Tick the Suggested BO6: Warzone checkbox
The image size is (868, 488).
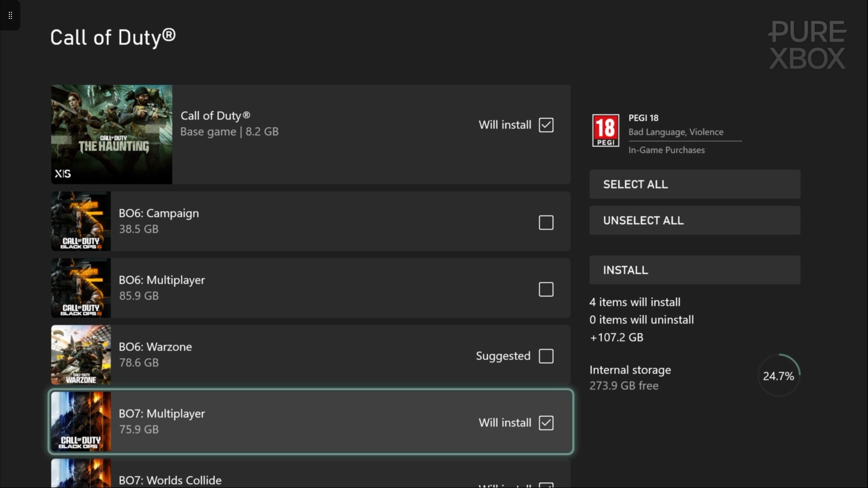coord(546,356)
